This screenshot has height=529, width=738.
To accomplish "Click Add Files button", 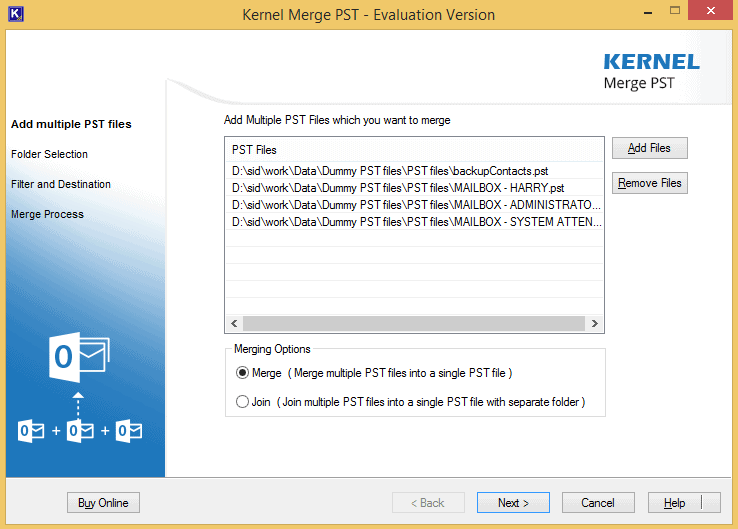I will click(x=650, y=148).
